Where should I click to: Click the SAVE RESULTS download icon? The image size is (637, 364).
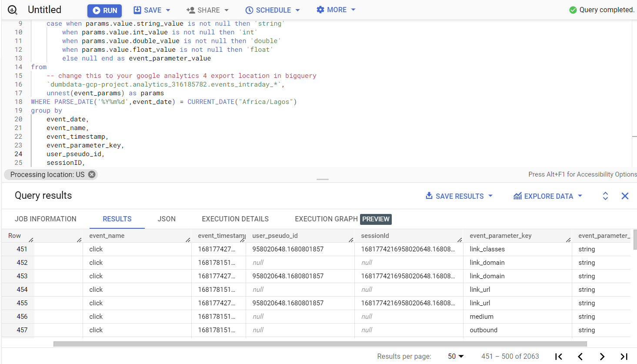pos(429,196)
